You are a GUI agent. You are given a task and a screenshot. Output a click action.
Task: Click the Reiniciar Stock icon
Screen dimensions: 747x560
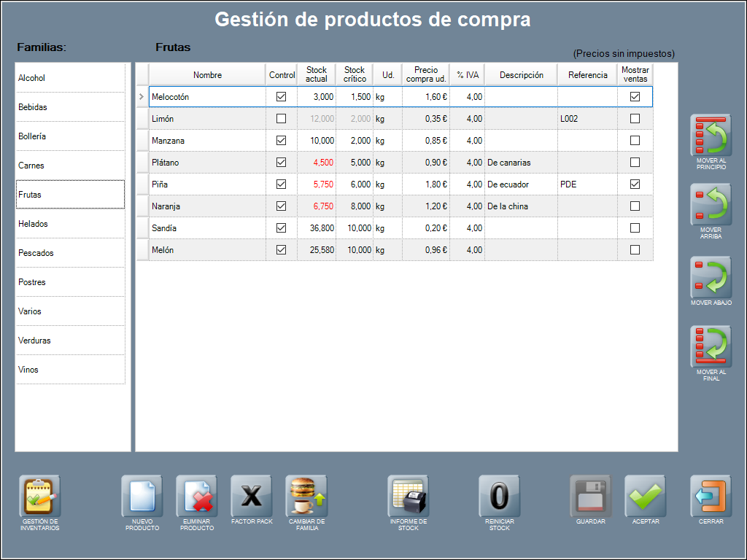499,497
